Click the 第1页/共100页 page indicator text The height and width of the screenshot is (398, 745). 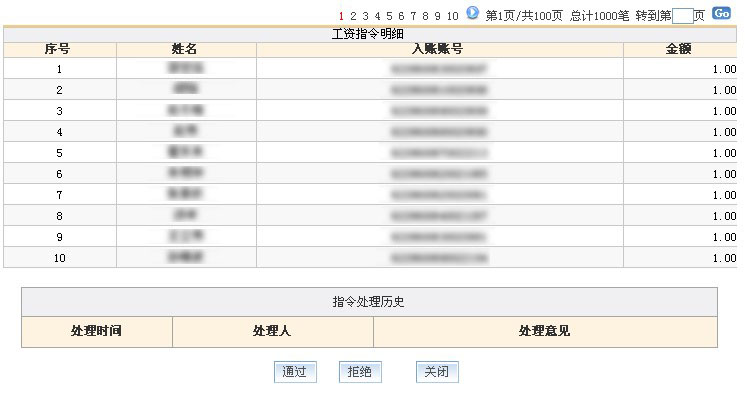point(524,16)
